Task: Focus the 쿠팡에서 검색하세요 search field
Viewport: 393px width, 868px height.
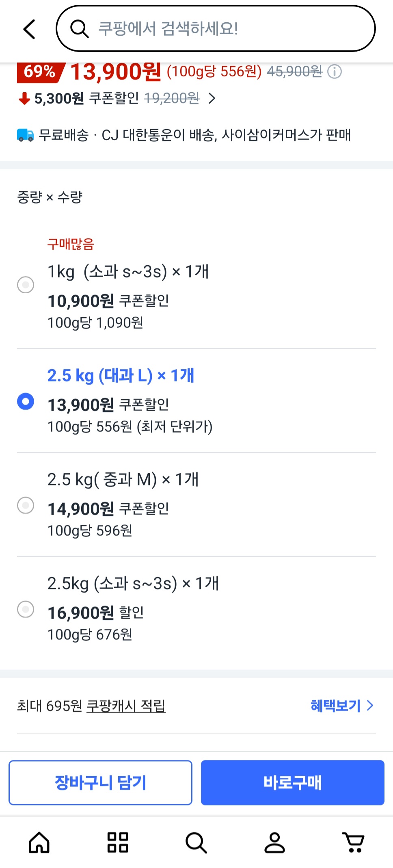Action: point(227,29)
